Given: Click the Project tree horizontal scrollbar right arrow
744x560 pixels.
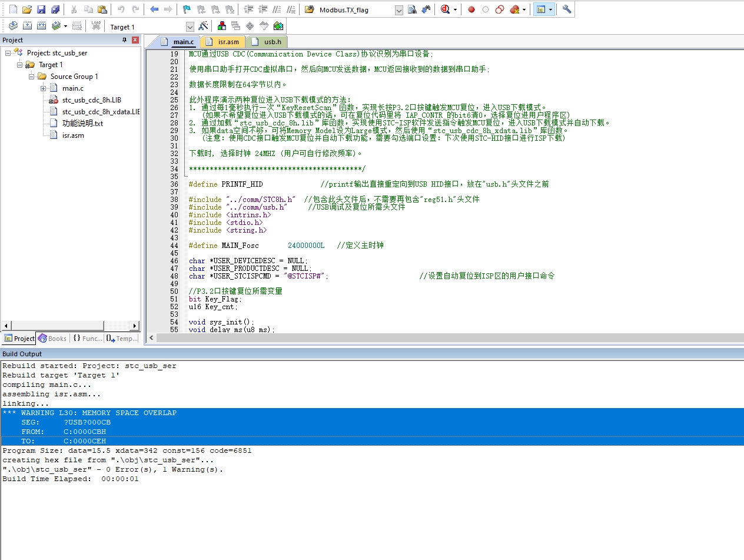Looking at the screenshot, I should tap(135, 326).
